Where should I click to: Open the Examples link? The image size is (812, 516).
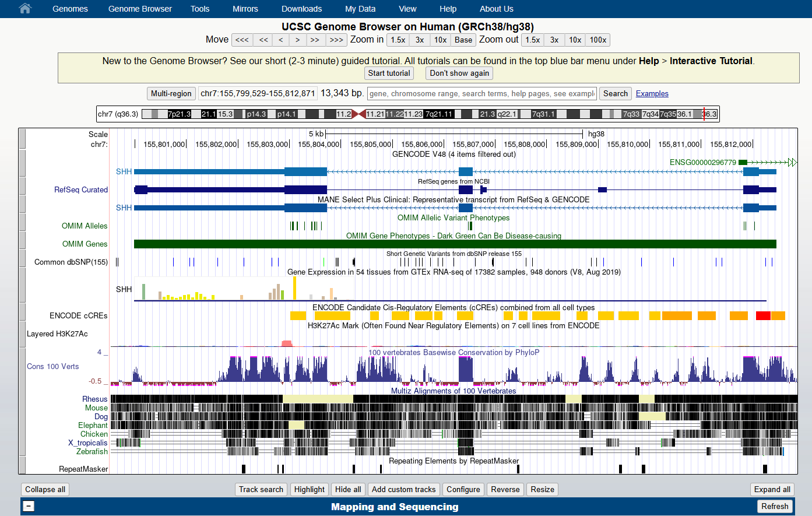click(652, 94)
